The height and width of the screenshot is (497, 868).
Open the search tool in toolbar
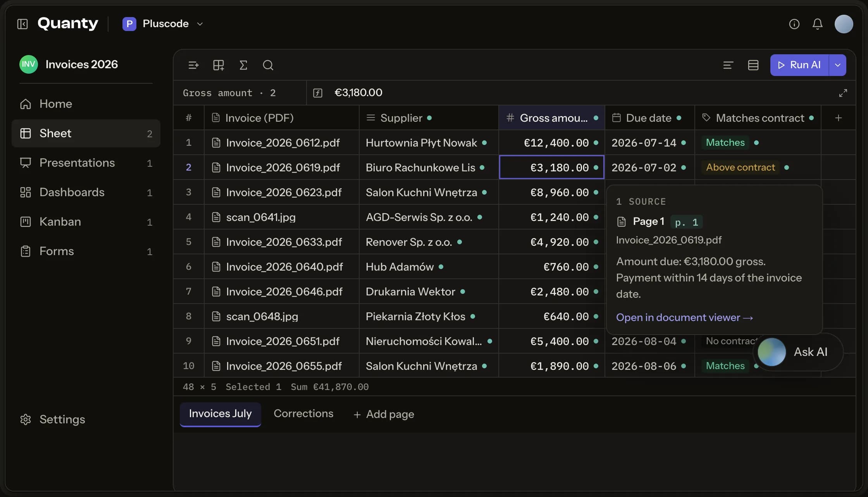pos(268,65)
